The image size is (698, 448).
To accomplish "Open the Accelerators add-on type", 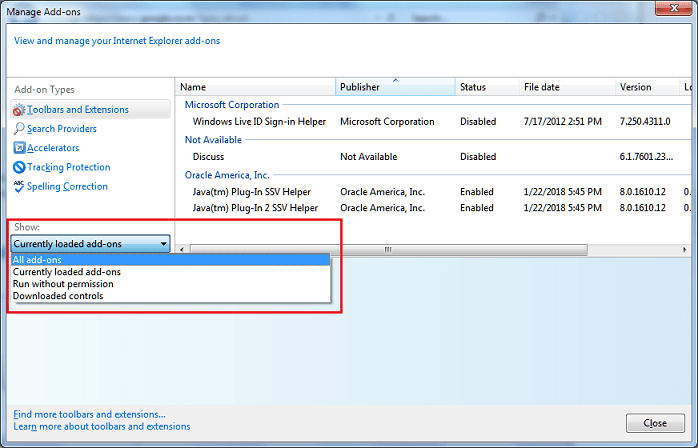I will [53, 148].
